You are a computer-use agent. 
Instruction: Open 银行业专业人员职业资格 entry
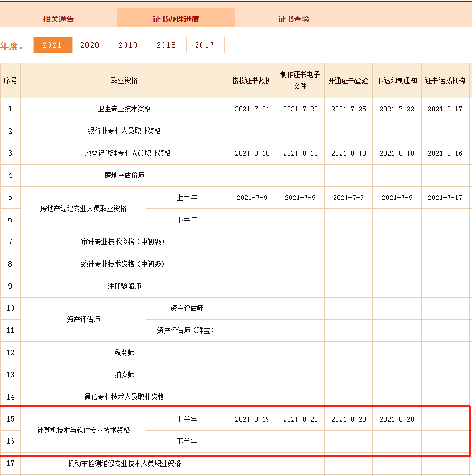point(124,131)
